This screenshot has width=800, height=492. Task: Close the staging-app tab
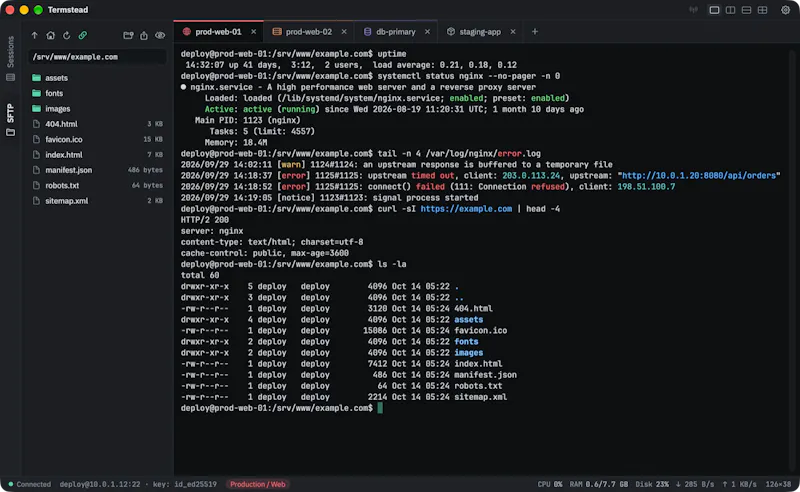click(513, 32)
